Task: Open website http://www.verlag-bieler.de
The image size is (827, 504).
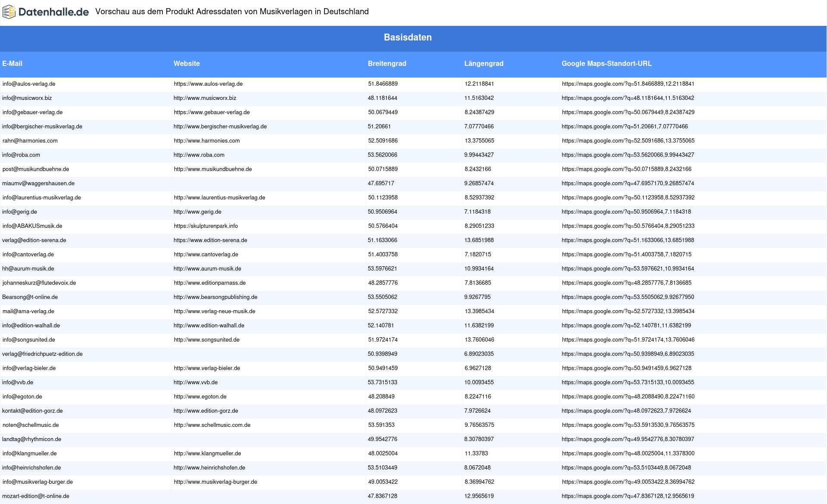Action: tap(207, 368)
